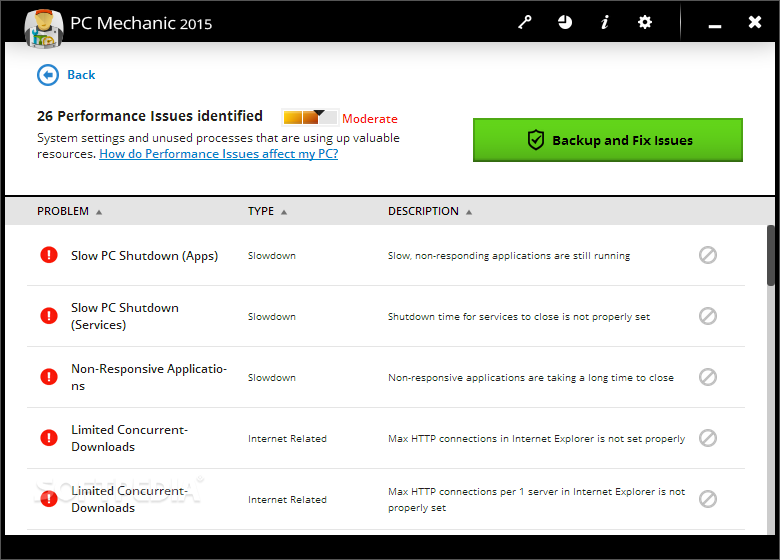Image resolution: width=780 pixels, height=560 pixels.
Task: Ignore Limited Concurrent Downloads per 1 server issue
Action: pyautogui.click(x=707, y=499)
